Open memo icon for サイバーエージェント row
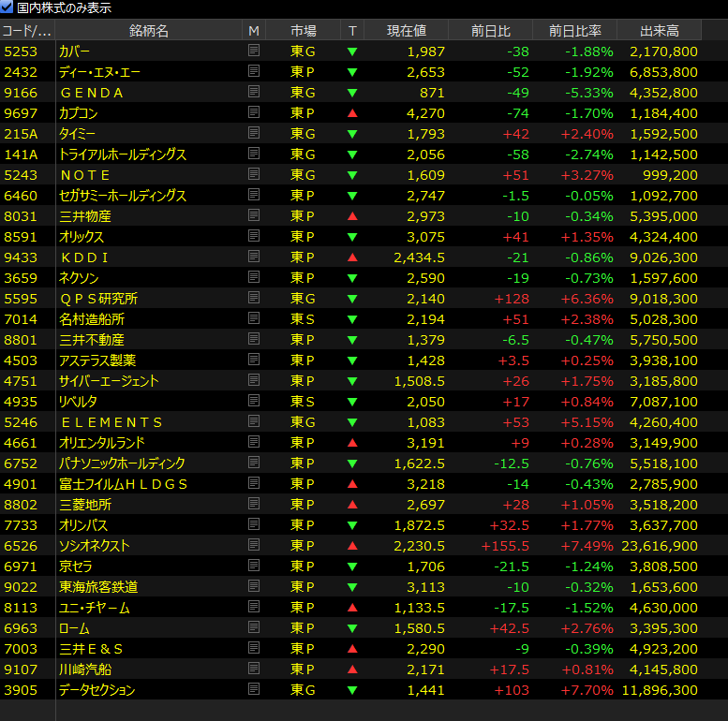The image size is (728, 721). pos(254,380)
